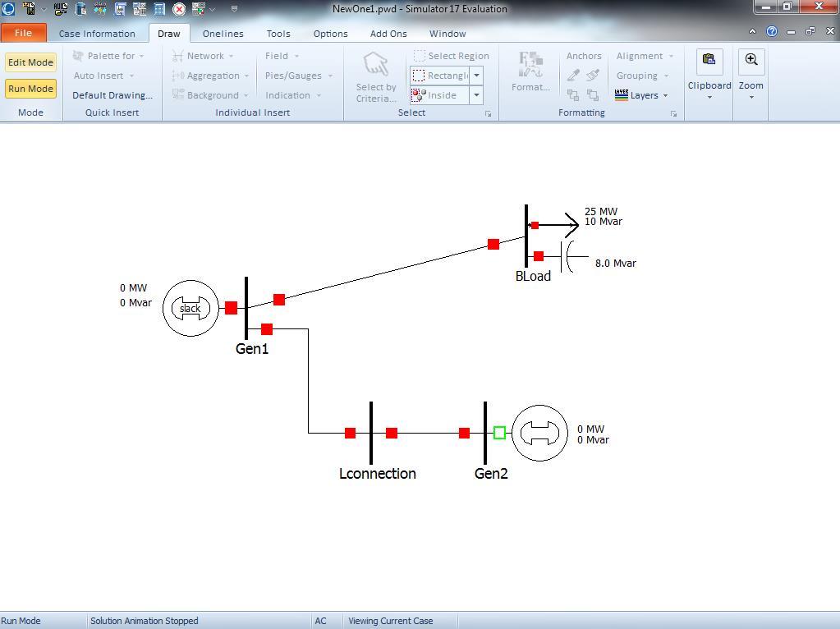Click the bring to front icon
Screen dimensions: 840x629
point(593,94)
